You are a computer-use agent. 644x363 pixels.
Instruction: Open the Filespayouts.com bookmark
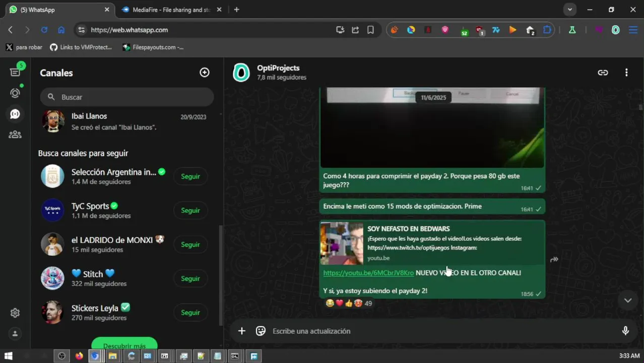click(x=153, y=47)
